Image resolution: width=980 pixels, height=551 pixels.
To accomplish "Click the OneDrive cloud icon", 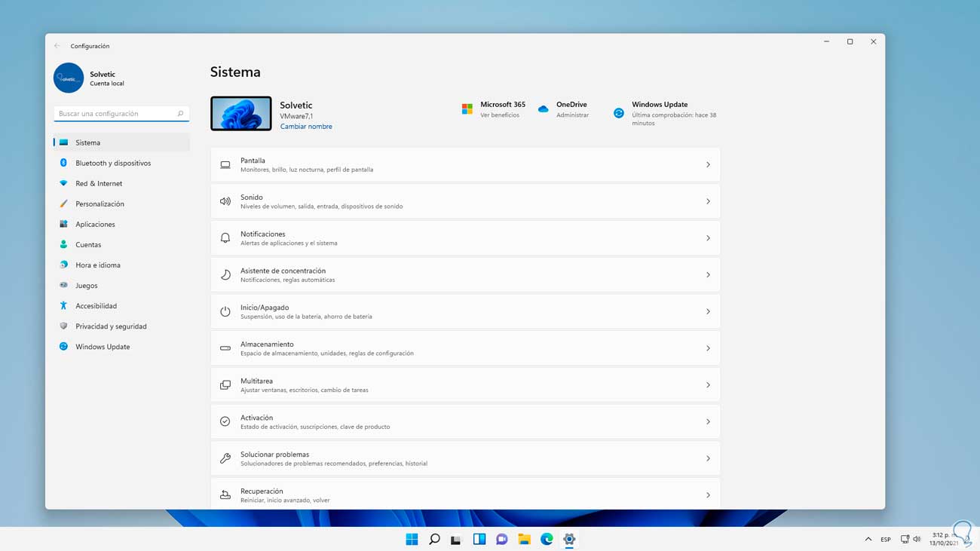I will pos(544,109).
